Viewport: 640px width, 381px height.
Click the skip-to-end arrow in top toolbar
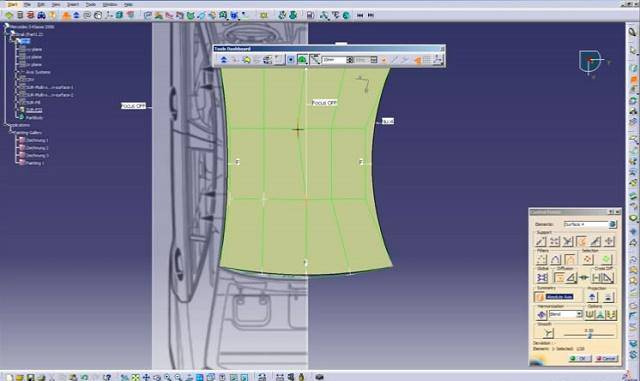pos(371,16)
